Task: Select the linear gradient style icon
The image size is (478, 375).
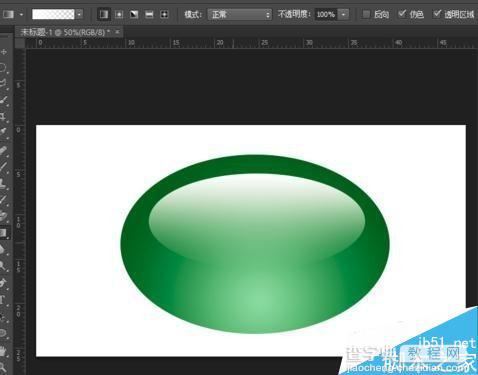Action: pos(104,14)
